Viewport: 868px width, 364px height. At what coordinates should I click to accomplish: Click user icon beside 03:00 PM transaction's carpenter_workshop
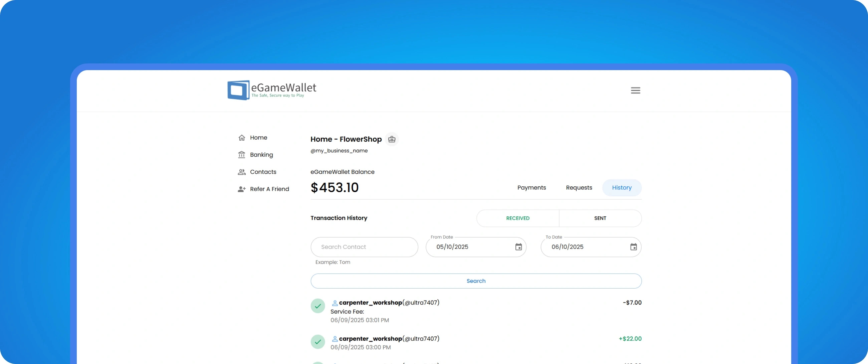pos(335,339)
